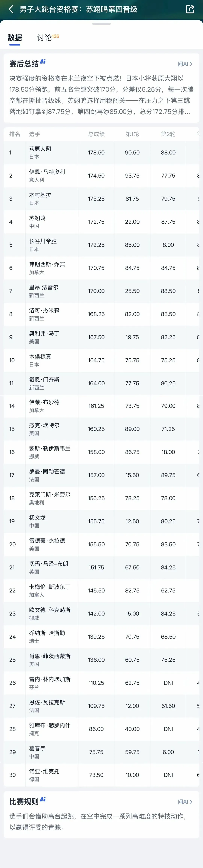Open athlete 荻原大翔 row
This screenshot has height=868, width=203.
pyautogui.click(x=101, y=152)
